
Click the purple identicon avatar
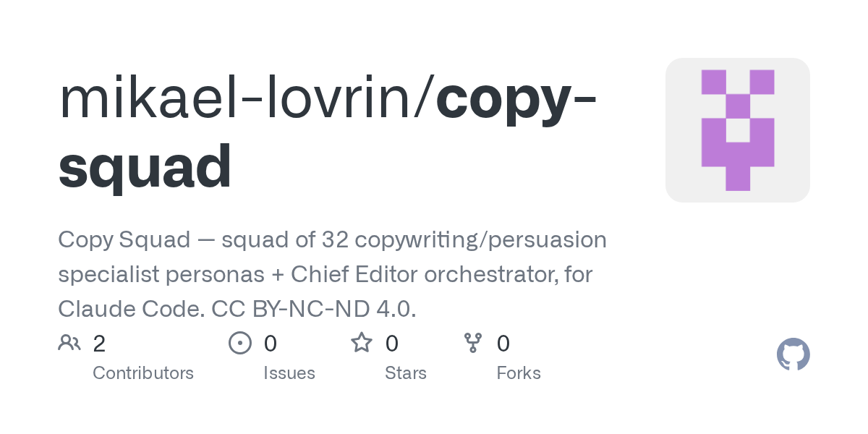738,130
